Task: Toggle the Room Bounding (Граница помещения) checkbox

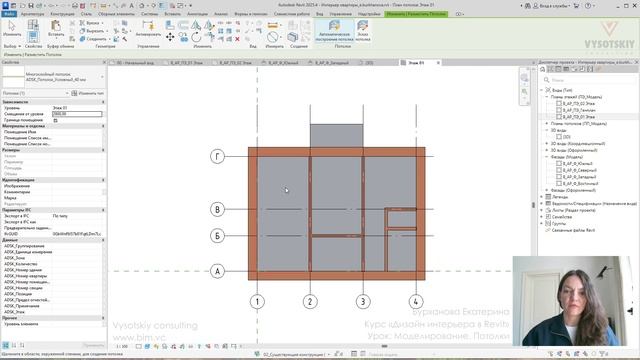Action: [56, 120]
